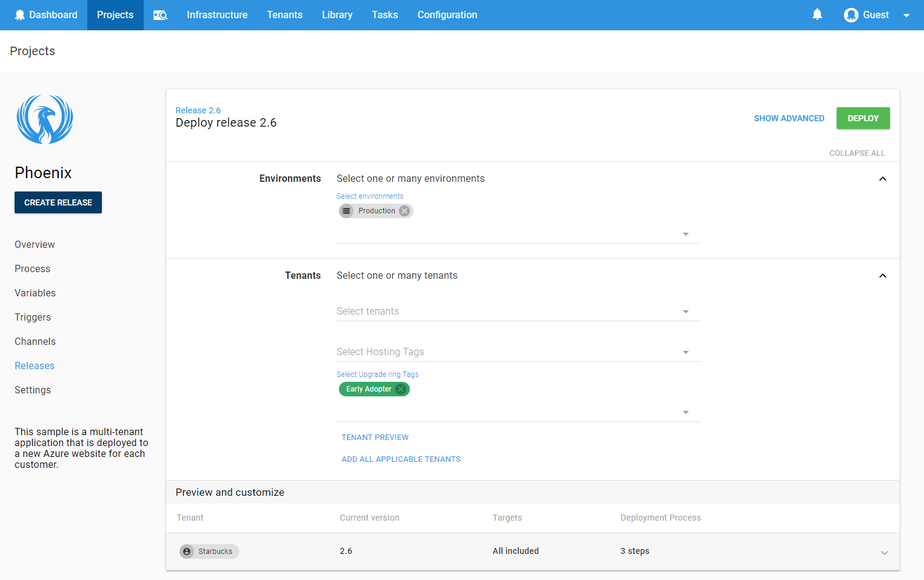Viewport: 924px width, 580px height.
Task: Collapse the Environments section chevron
Action: tap(883, 179)
